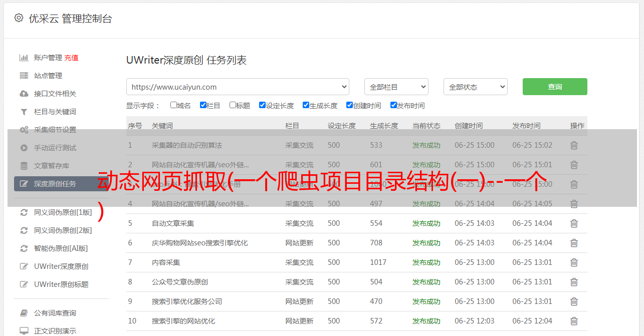Uncheck the 发布时间 display field
Screen dimensions: 644x336
click(x=393, y=105)
